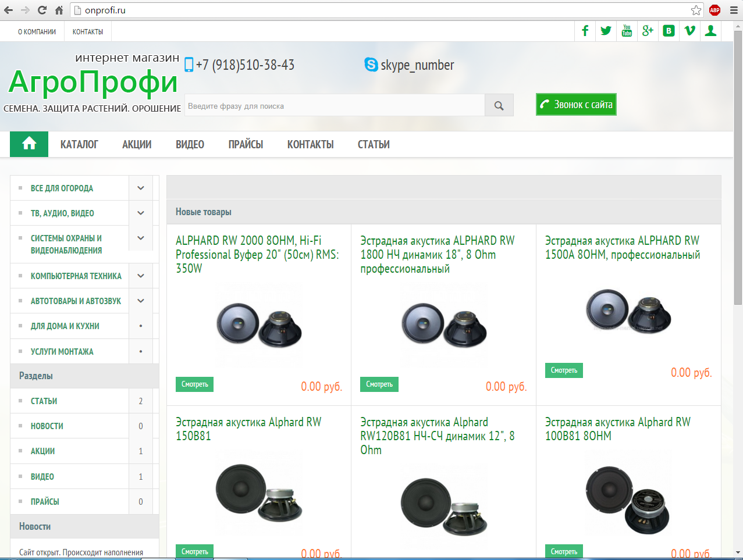
Task: Open the Google Plus social link
Action: (x=648, y=31)
